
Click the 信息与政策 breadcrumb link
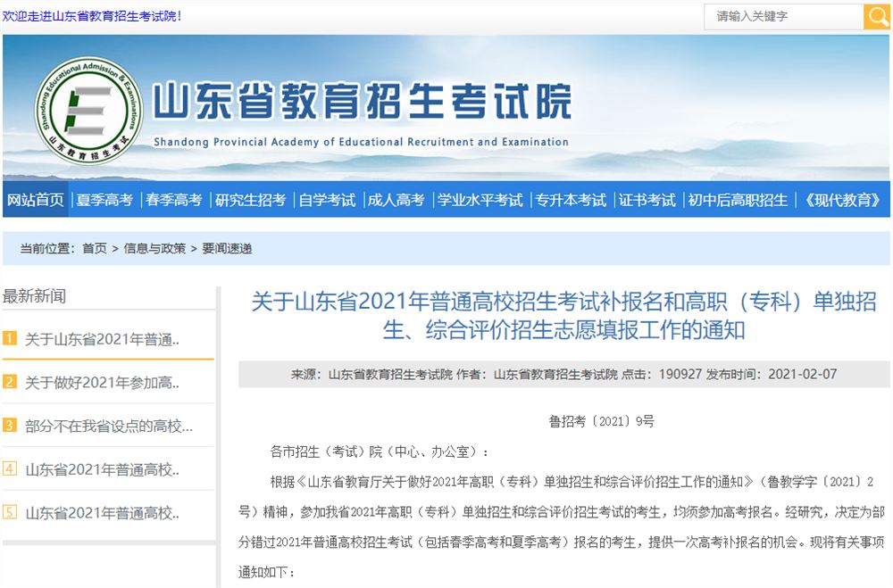coord(154,248)
